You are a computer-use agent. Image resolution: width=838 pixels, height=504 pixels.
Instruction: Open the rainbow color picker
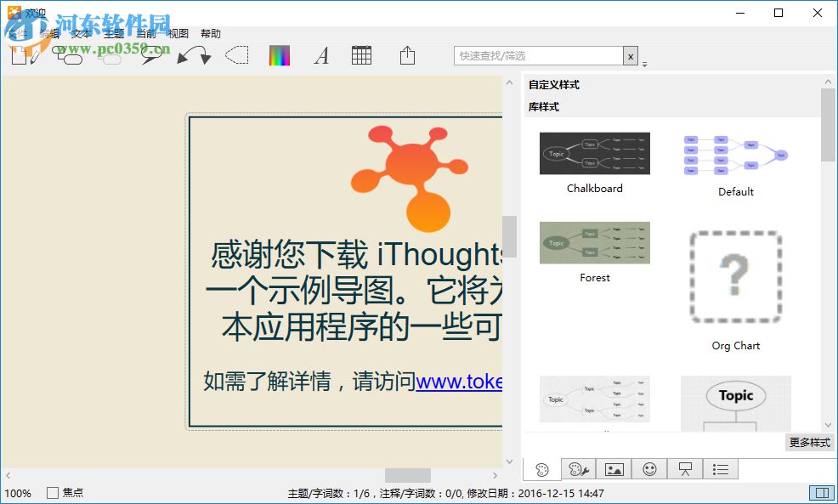[x=279, y=55]
